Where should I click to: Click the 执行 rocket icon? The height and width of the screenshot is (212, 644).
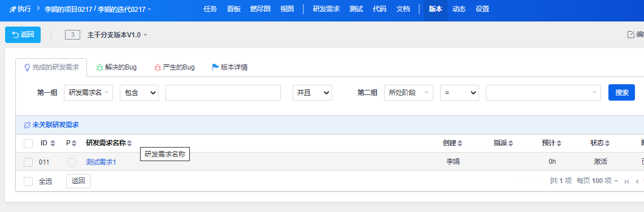pyautogui.click(x=12, y=9)
